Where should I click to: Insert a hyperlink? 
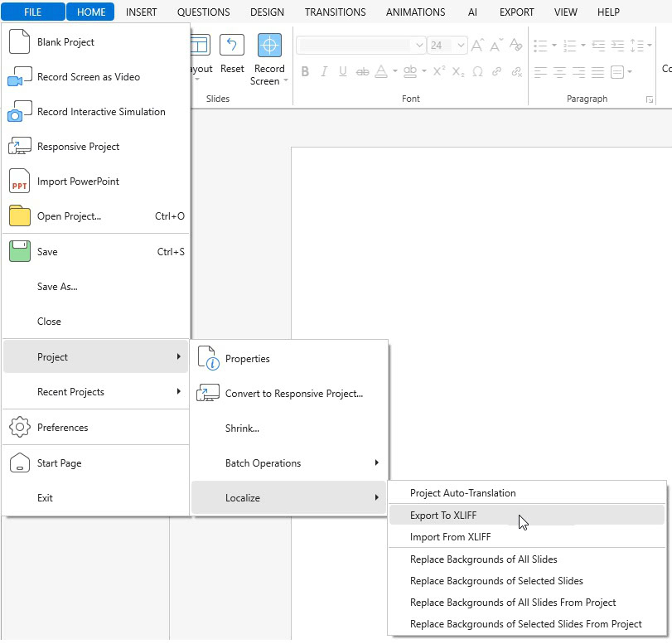(x=496, y=71)
